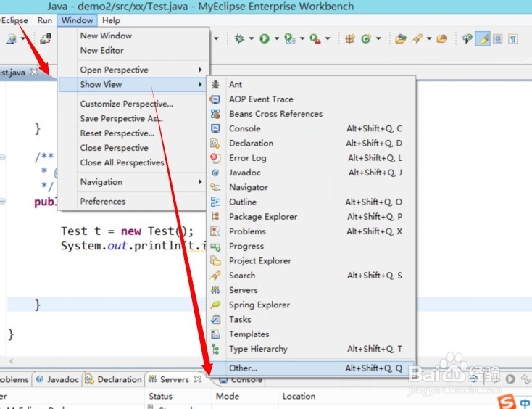The height and width of the screenshot is (409, 532).
Task: Click the Chinese input mode tray indicator
Action: coord(525,403)
